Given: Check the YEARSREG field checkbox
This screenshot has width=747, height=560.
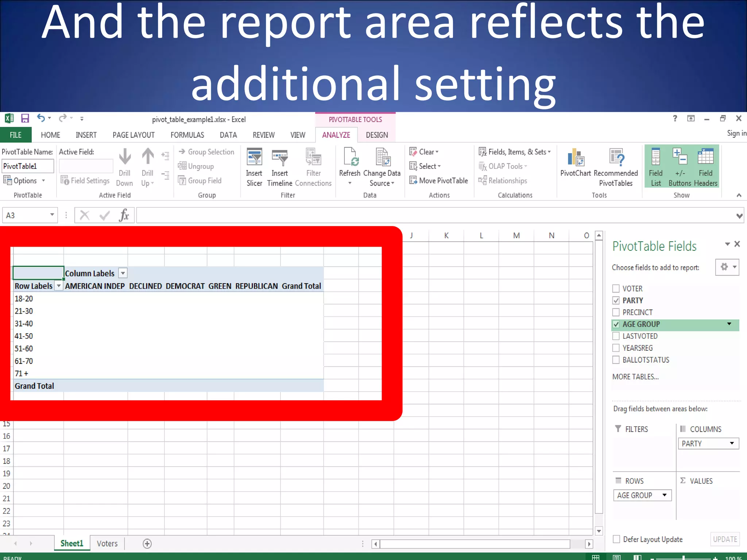Looking at the screenshot, I should [x=616, y=348].
